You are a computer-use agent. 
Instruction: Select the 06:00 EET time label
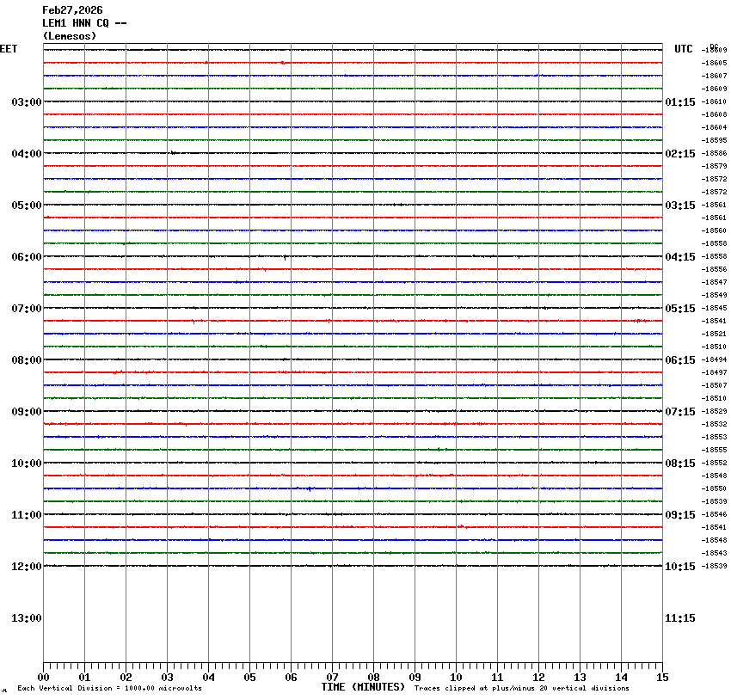(27, 257)
